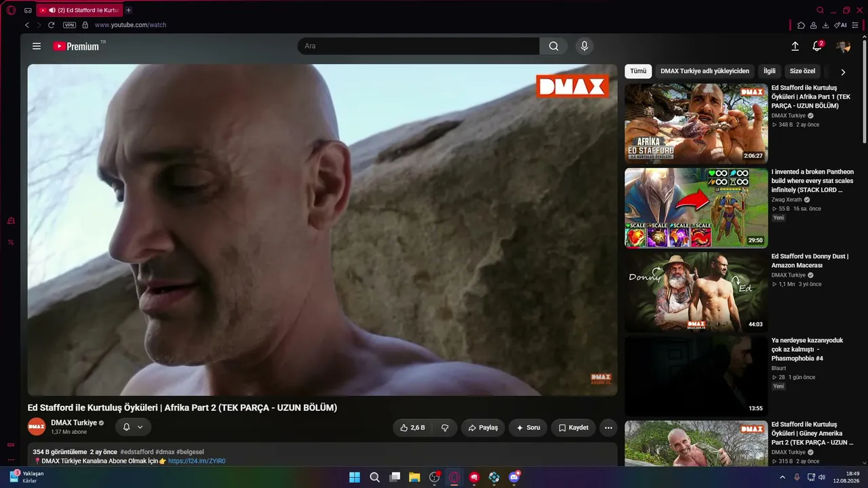Open sidebar three-dot settings

(x=11, y=460)
